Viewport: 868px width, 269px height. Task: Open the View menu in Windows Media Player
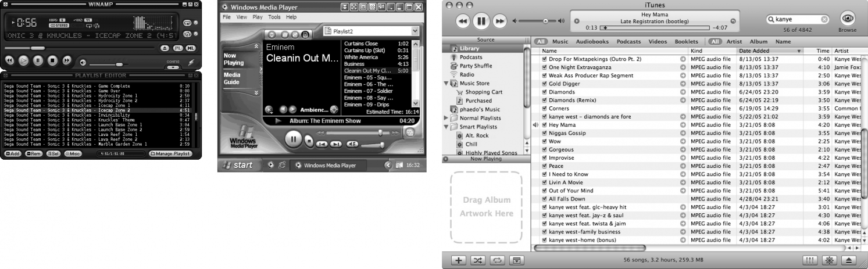(241, 17)
